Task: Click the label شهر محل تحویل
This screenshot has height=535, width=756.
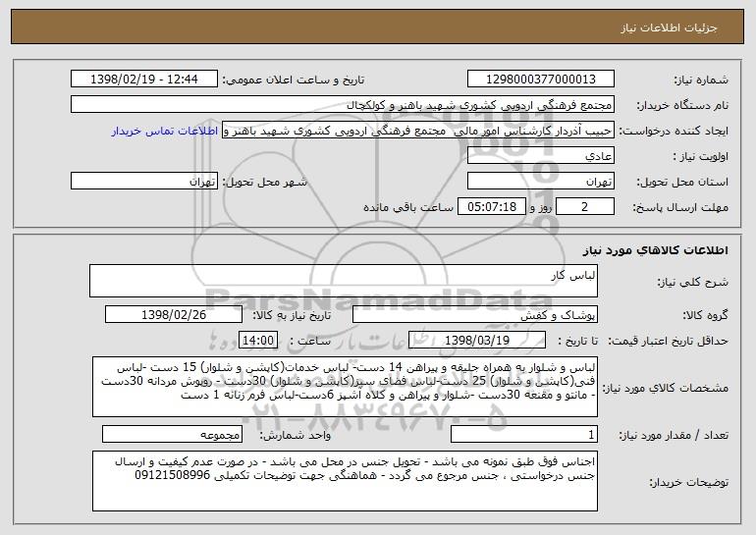Action: 264,182
